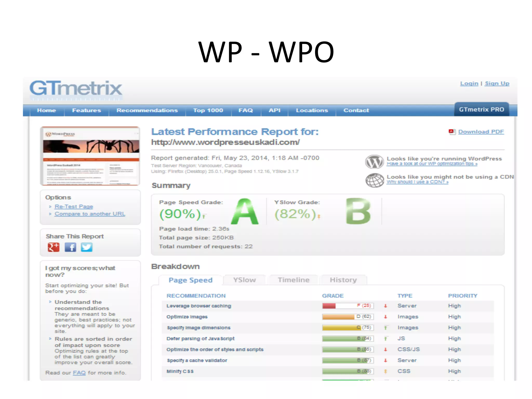The height and width of the screenshot is (399, 532).
Task: Share report on Facebook
Action: pos(70,247)
